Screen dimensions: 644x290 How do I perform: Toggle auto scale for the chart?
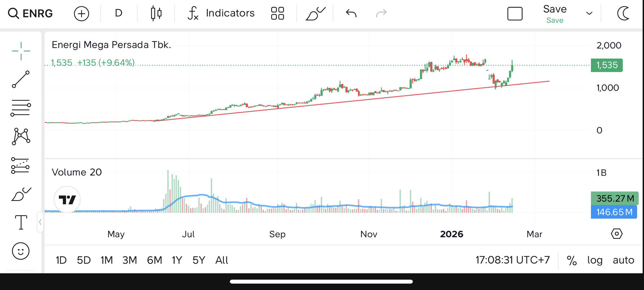(623, 260)
